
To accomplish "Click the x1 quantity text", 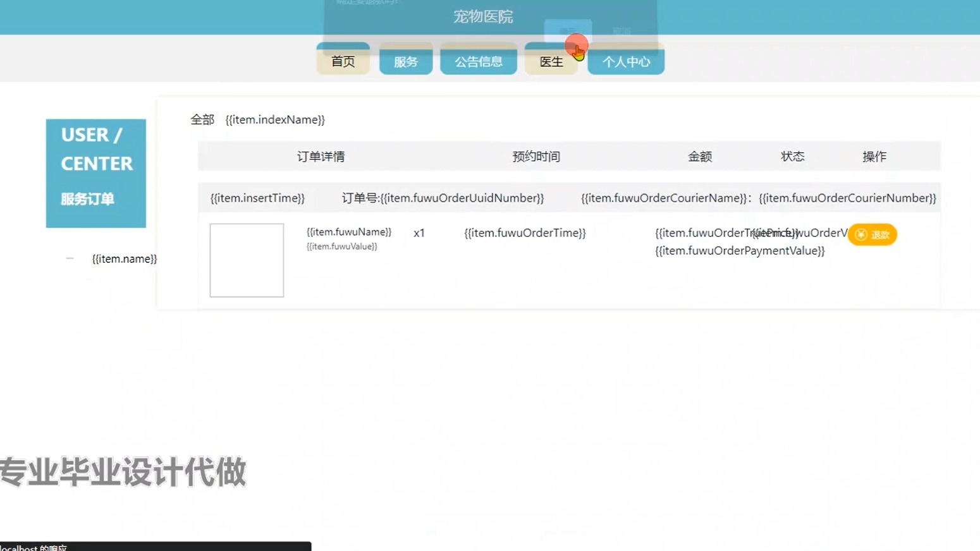I will [x=419, y=233].
